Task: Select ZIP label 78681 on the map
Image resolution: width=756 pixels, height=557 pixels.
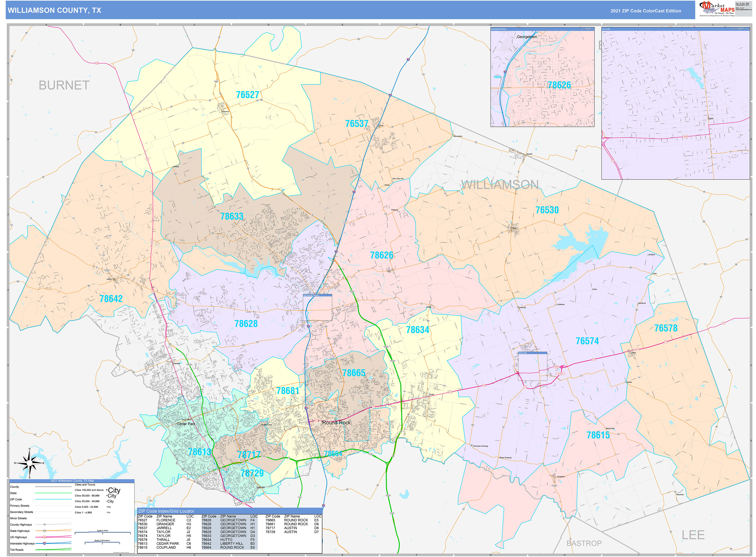Action: 288,391
